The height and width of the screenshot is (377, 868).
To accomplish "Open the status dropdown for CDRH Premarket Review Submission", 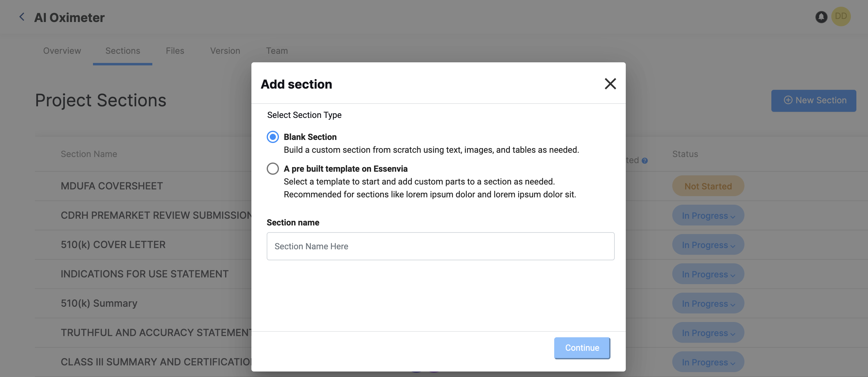I will point(708,215).
